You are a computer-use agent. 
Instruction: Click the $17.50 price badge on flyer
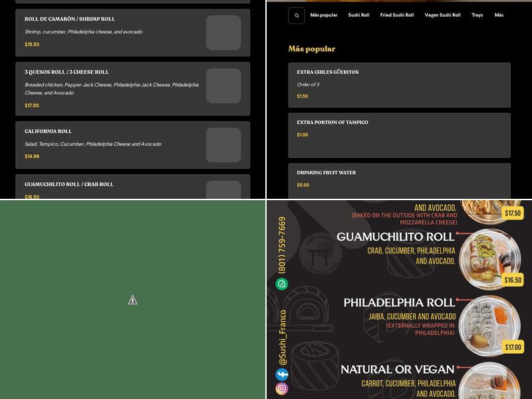coord(513,213)
